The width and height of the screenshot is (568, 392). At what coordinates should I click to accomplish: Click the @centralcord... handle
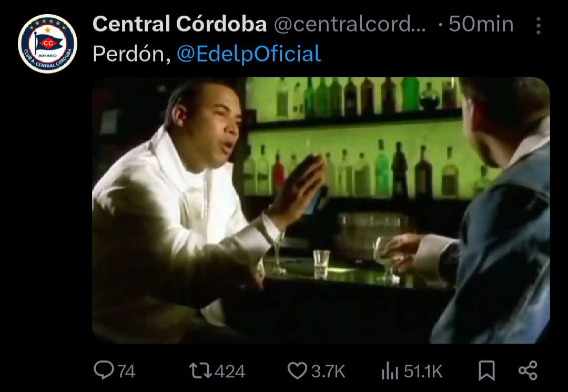(x=350, y=25)
